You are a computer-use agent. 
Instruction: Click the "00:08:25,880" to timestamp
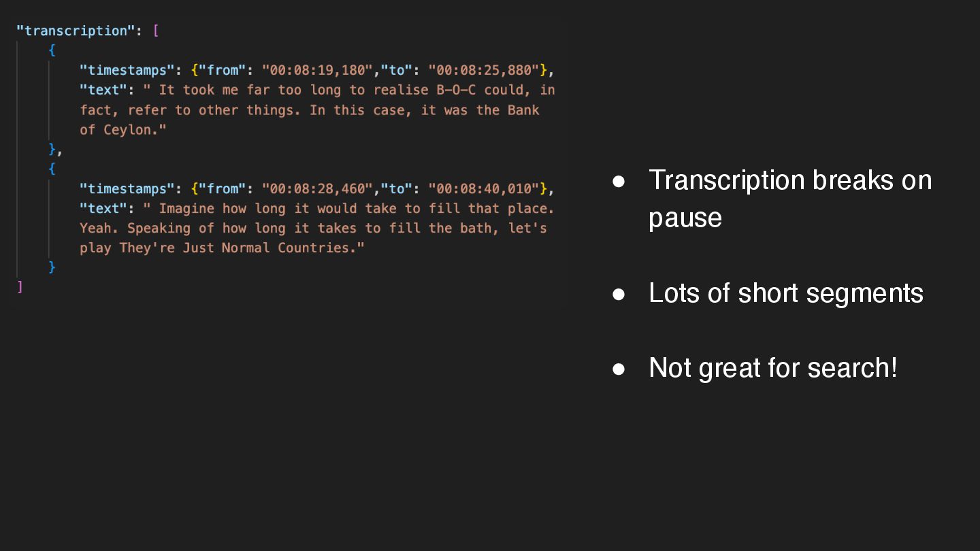point(484,70)
